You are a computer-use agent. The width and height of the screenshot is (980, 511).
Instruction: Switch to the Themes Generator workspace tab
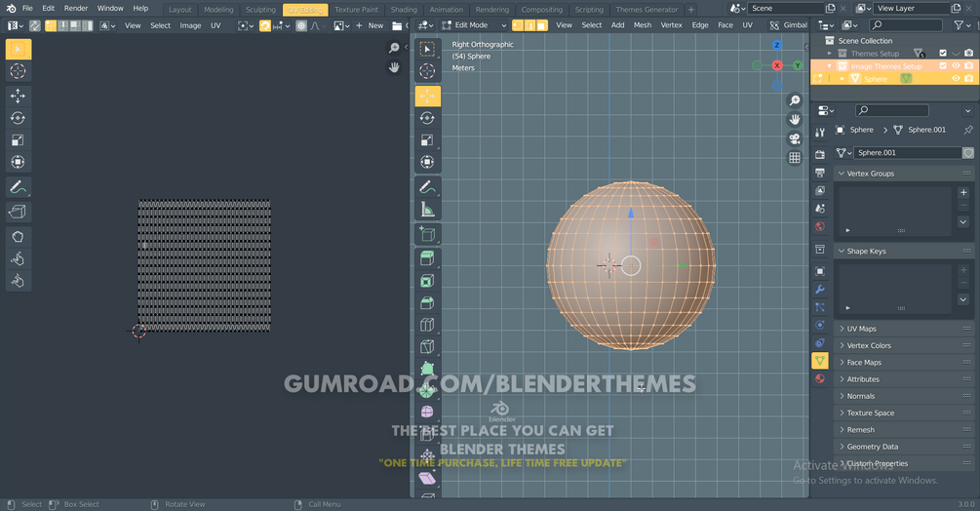pyautogui.click(x=647, y=10)
